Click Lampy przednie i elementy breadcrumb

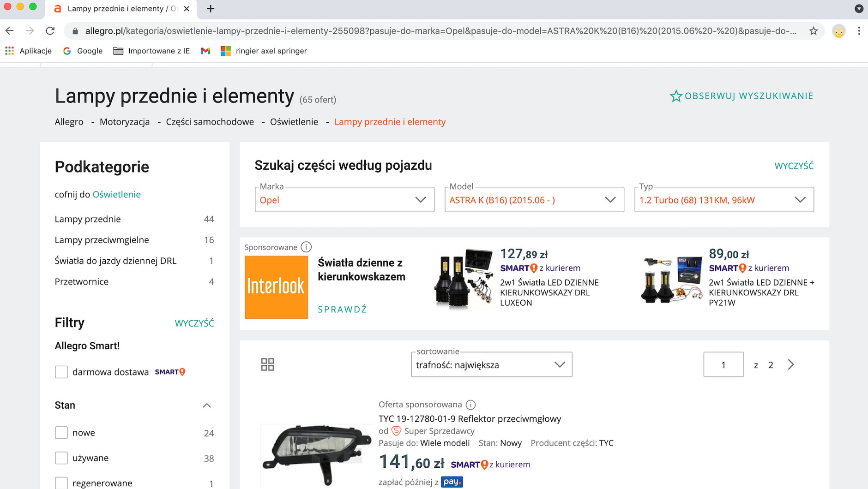click(x=390, y=122)
